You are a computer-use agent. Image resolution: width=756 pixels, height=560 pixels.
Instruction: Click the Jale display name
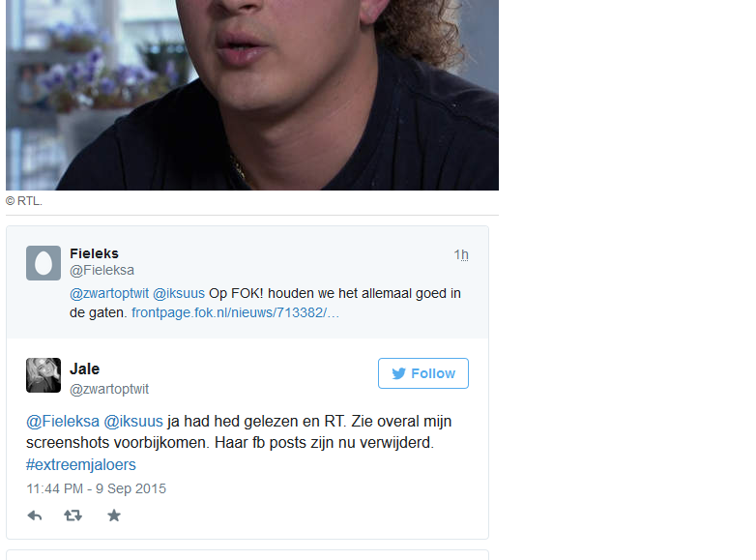tap(85, 369)
